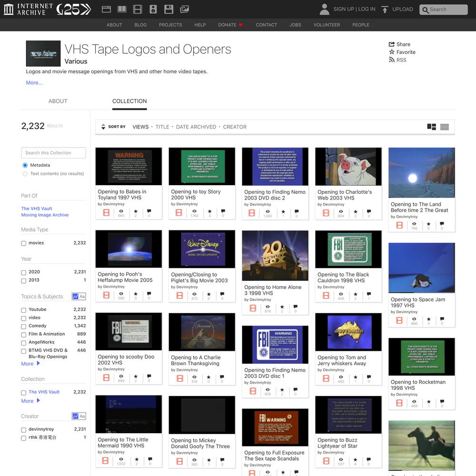Open the Images icon in top bar
Viewport: 476px width, 476px height.
[x=184, y=10]
